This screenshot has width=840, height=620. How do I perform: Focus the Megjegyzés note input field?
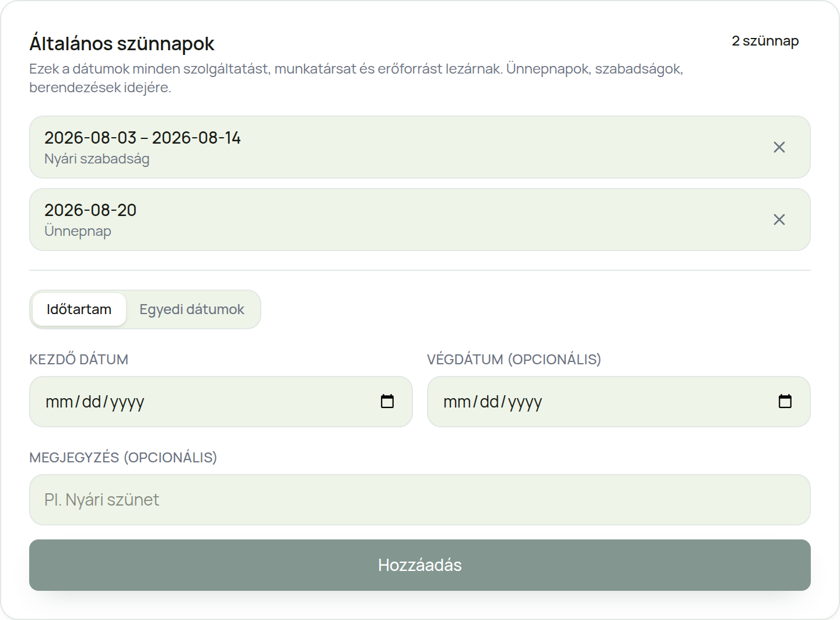420,500
